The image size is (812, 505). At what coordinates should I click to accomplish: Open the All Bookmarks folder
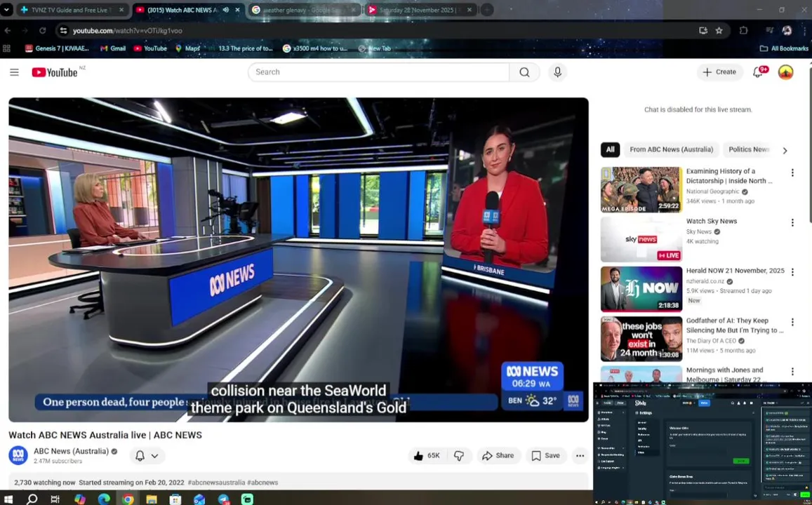coord(783,48)
